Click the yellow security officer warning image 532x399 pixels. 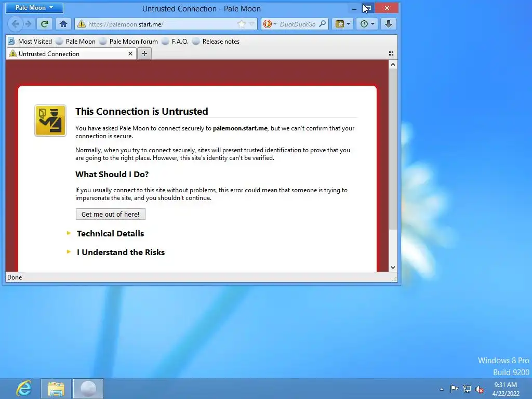click(50, 121)
